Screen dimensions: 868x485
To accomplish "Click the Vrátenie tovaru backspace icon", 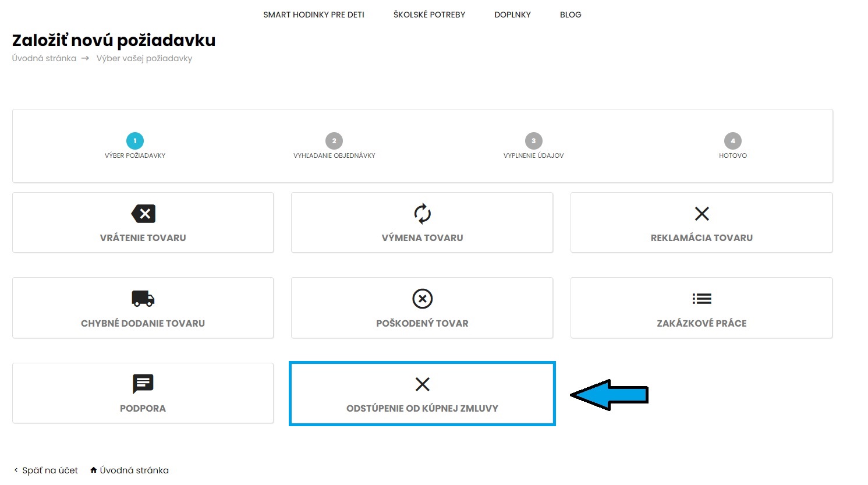I will tap(143, 214).
